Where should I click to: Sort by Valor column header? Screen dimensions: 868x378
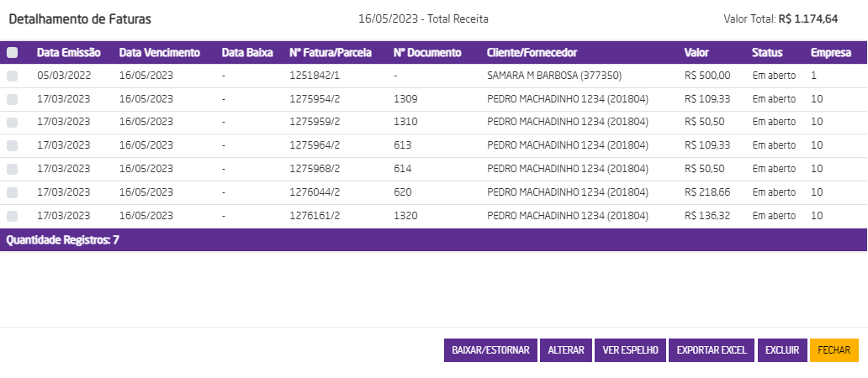pos(696,53)
